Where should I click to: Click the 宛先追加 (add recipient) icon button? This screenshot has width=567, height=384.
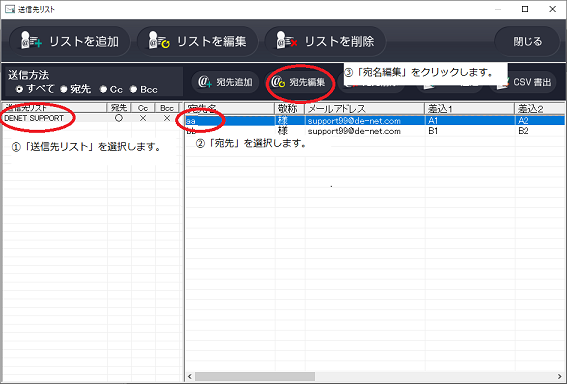pos(225,82)
